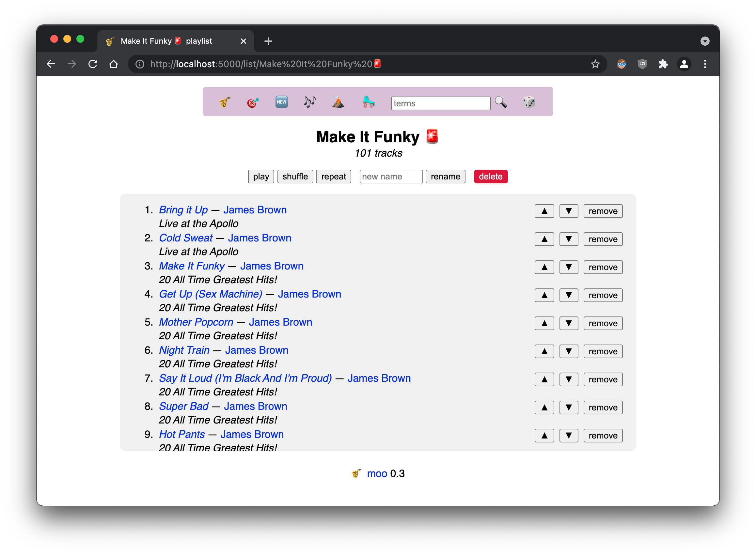Move Cold Sweat up one position
Screen dimensions: 756x554
coord(544,239)
